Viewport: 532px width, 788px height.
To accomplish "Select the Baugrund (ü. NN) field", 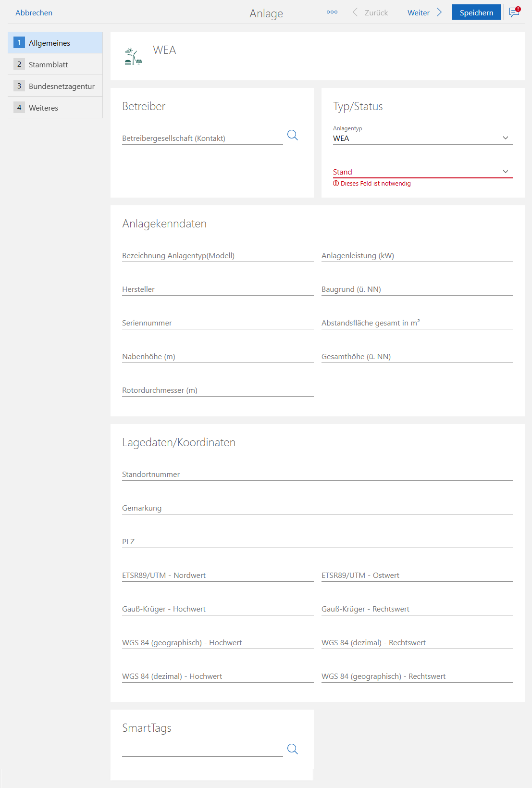I will (x=417, y=289).
